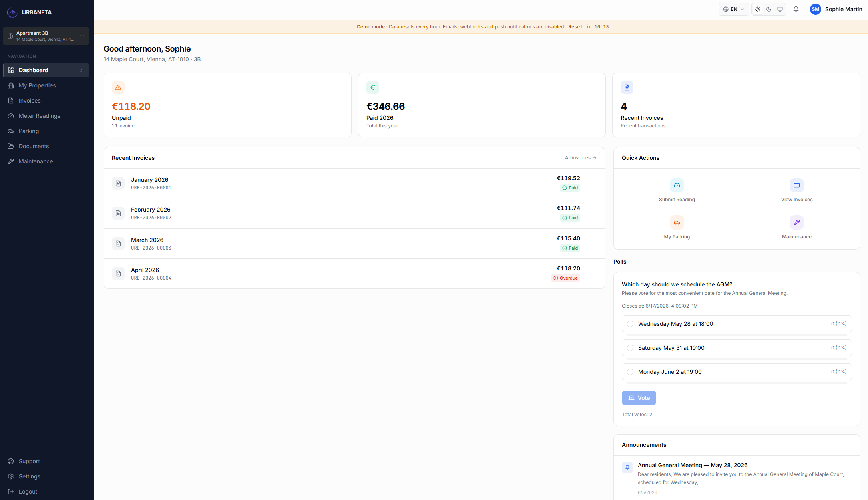
Task: Click the My Parking car icon
Action: [677, 222]
